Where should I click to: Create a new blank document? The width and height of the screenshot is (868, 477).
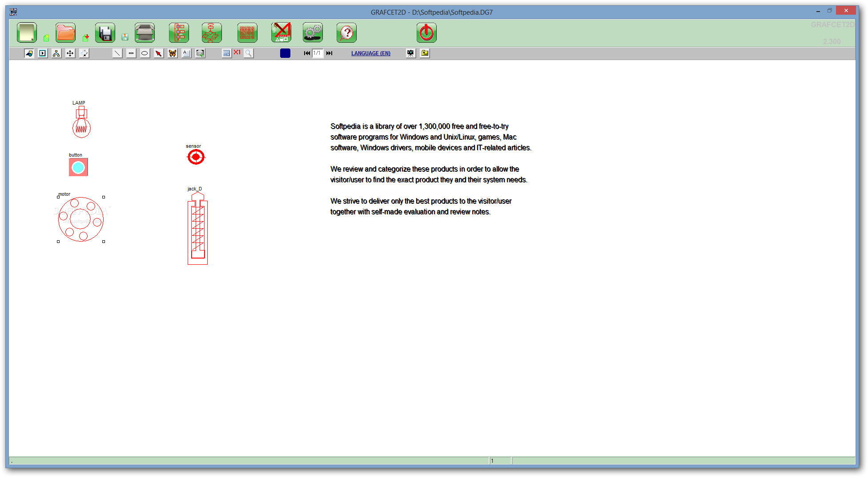(27, 33)
